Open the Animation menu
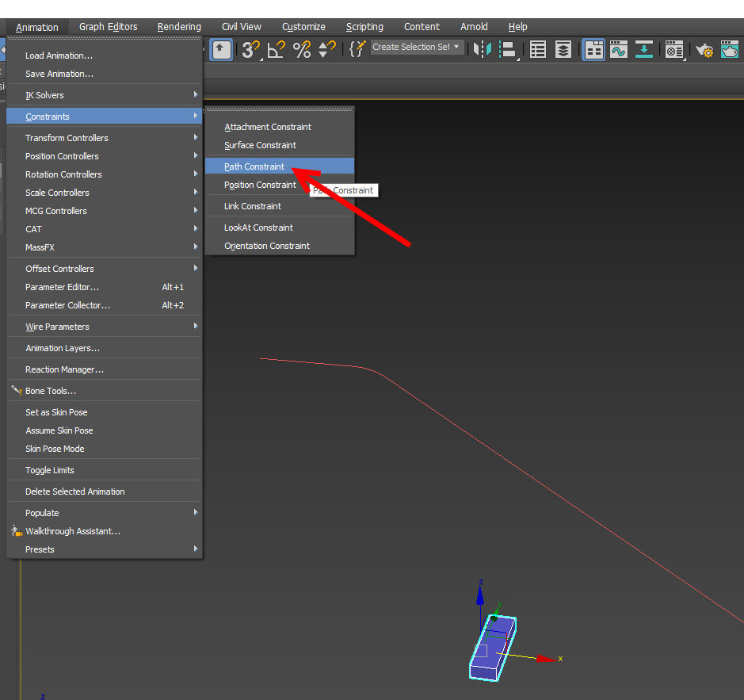744x700 pixels. (37, 27)
